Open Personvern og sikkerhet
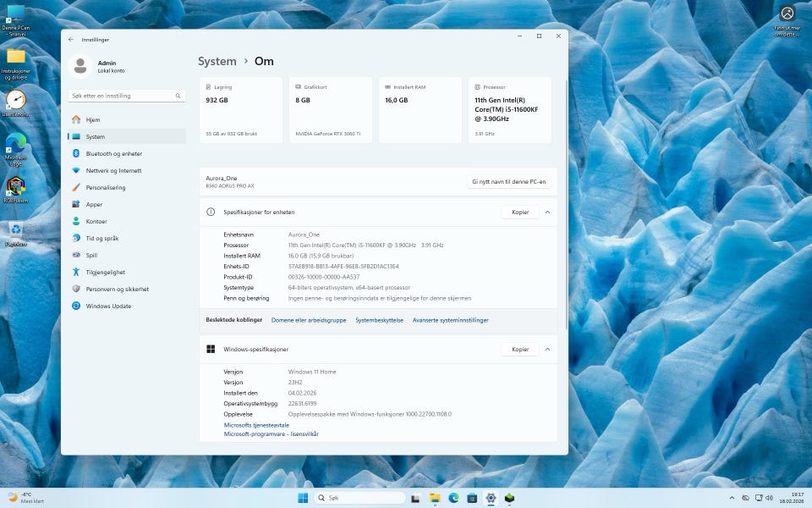This screenshot has width=812, height=508. tap(126, 290)
